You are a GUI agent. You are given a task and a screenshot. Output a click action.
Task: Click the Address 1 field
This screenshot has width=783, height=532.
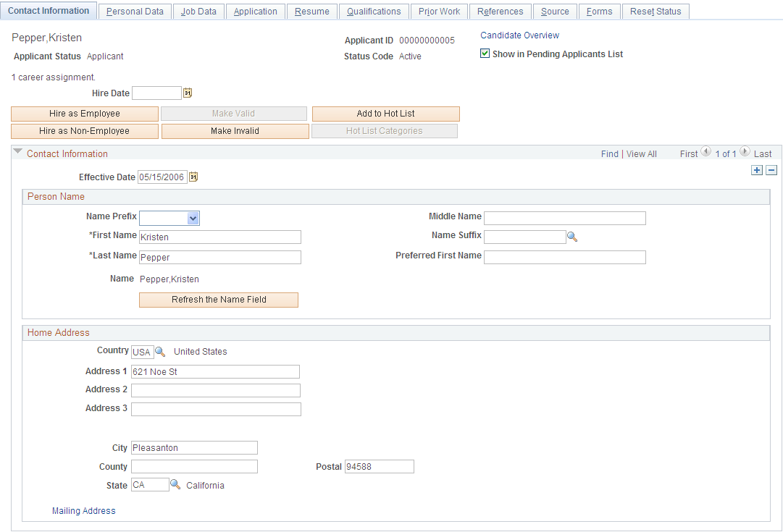pyautogui.click(x=215, y=372)
